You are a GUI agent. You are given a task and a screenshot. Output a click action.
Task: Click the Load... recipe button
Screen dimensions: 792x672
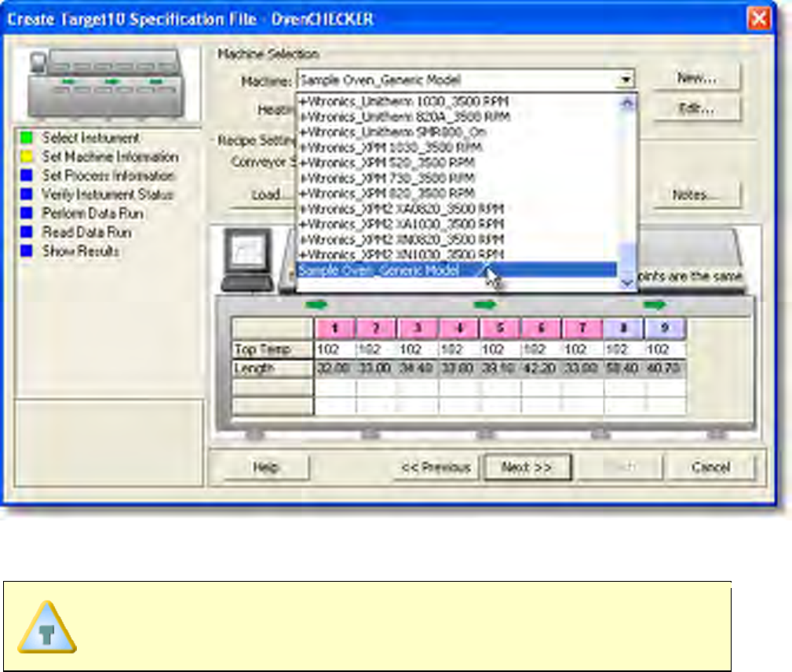coord(264,195)
